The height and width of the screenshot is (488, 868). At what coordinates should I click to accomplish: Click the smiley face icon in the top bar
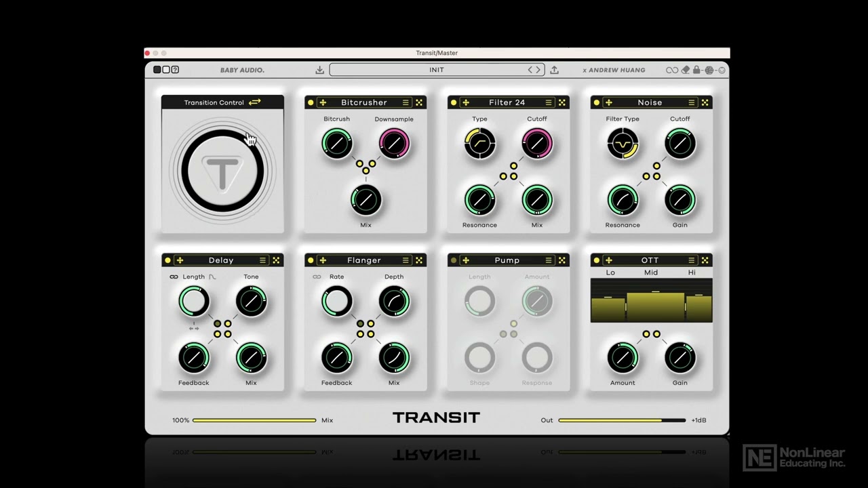tap(722, 70)
